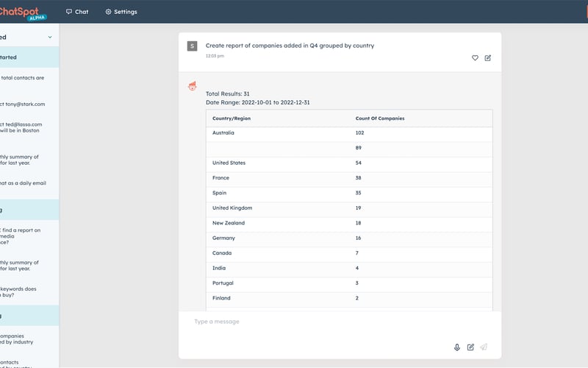Click the ChatSpot bot avatar icon
Viewport: 588px width, 368px height.
click(x=193, y=86)
